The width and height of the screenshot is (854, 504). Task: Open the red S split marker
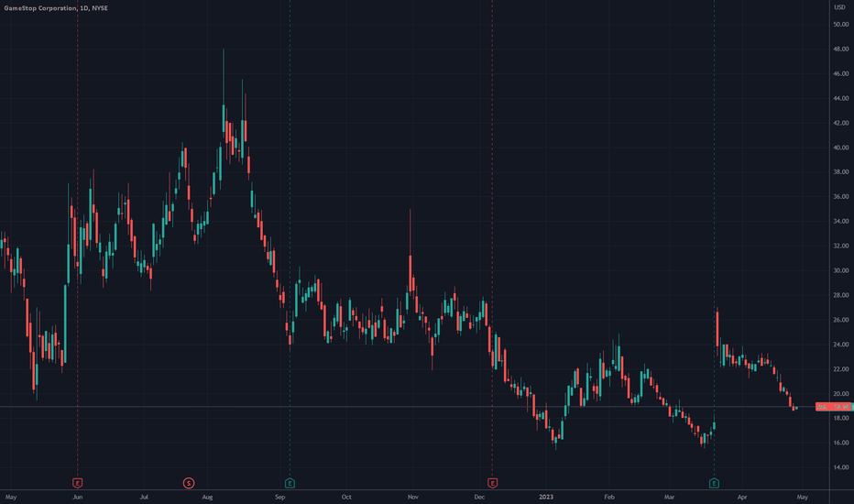(x=189, y=483)
